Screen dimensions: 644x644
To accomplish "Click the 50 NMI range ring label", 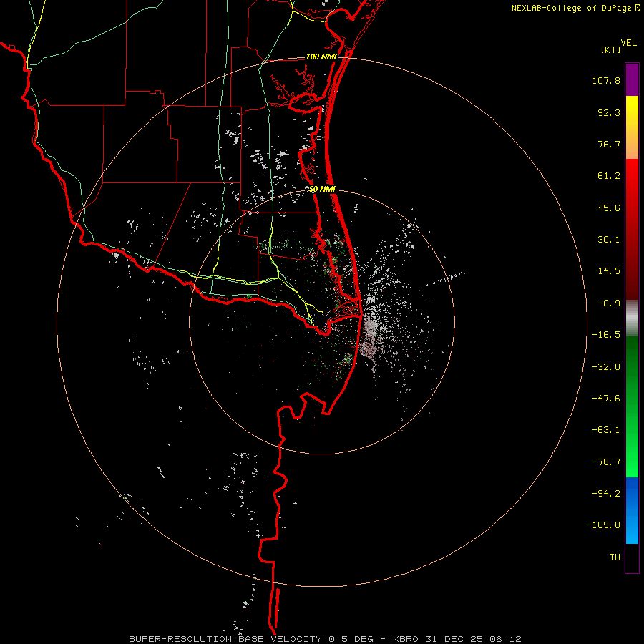I will [x=322, y=190].
